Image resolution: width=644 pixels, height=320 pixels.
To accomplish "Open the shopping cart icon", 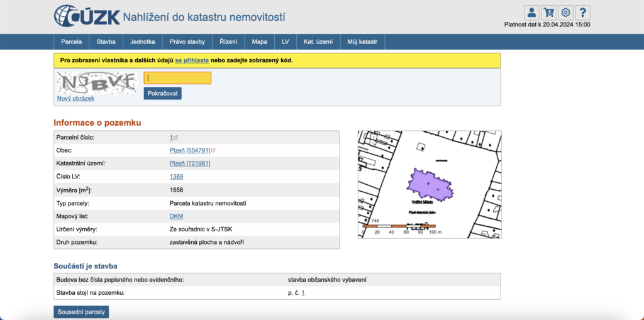I will coord(548,13).
